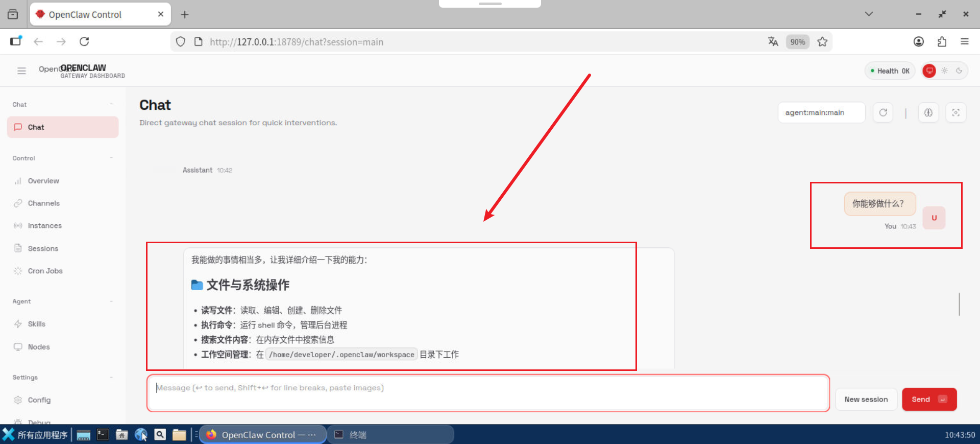
Task: Open the list all tabs dropdown
Action: (x=869, y=14)
